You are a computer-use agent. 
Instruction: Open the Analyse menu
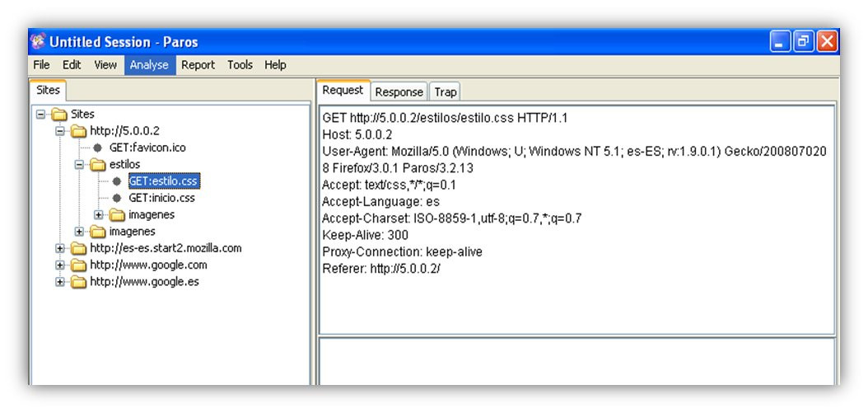pos(149,65)
